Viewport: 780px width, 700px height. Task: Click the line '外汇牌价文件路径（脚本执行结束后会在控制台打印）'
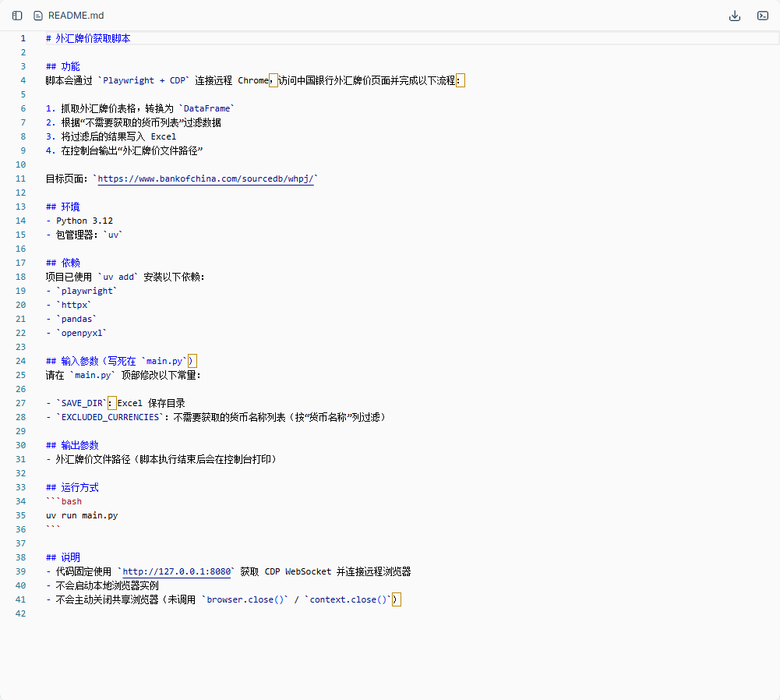pos(166,459)
